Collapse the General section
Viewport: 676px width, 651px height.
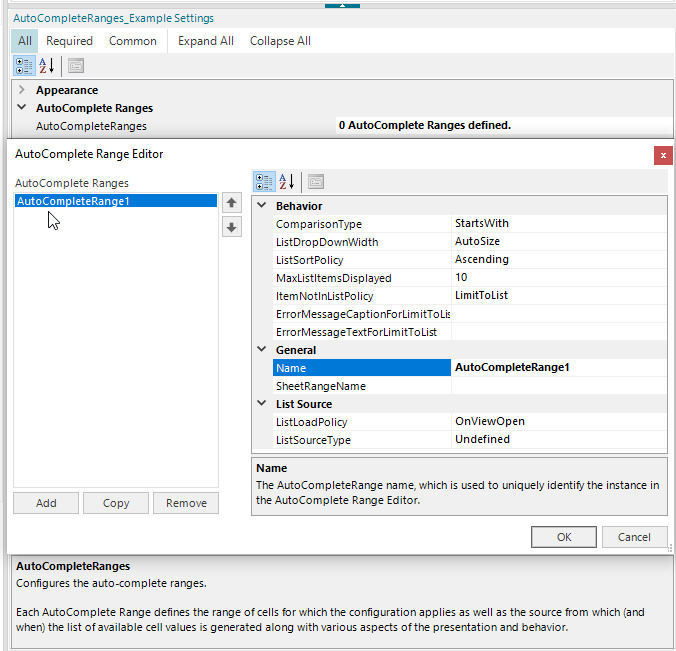coord(261,350)
